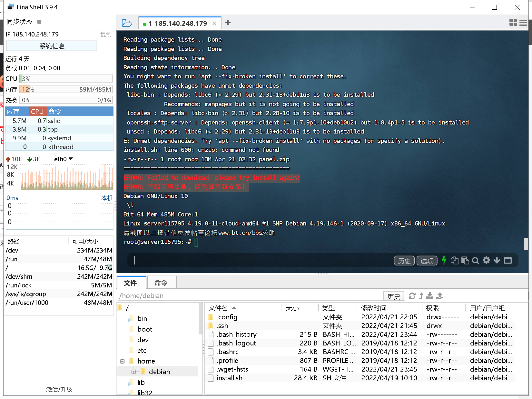
Task: Click the 本机 local ping link
Action: [107, 198]
